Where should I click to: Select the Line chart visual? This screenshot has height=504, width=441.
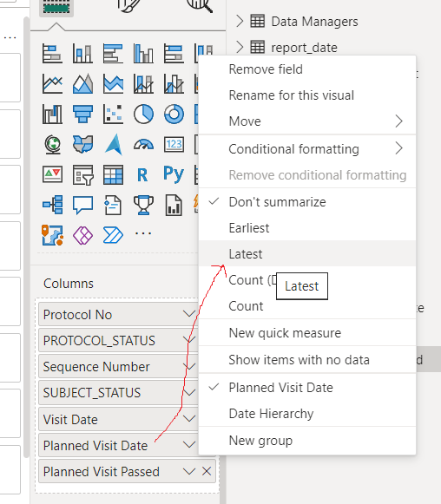click(x=52, y=83)
